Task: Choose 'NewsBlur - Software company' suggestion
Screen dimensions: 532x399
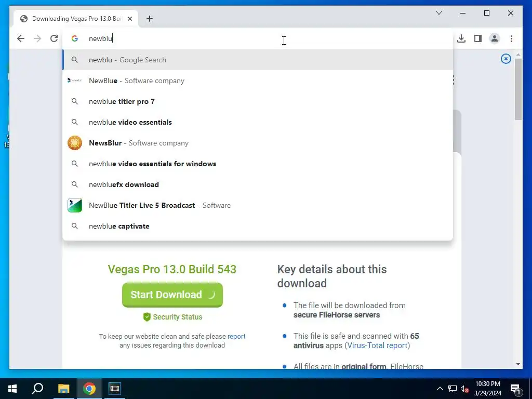Action: (x=258, y=143)
